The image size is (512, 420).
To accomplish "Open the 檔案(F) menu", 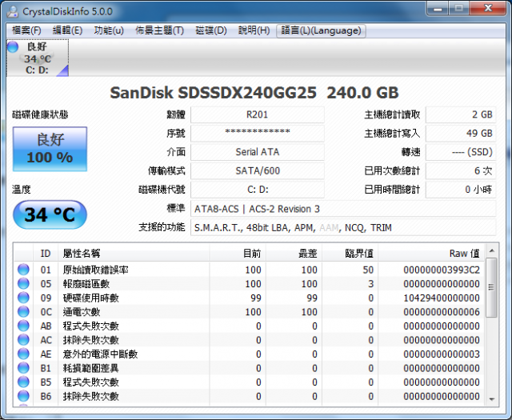I will [x=26, y=30].
